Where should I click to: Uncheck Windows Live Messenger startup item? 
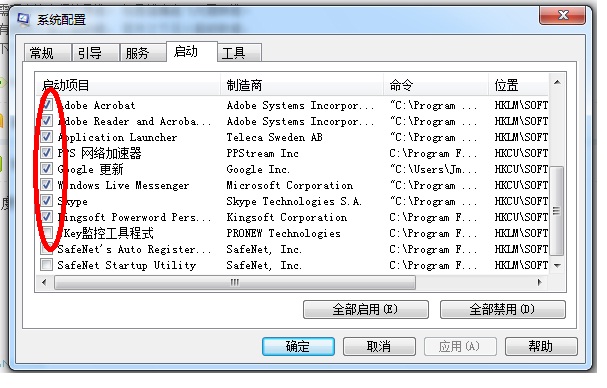tap(47, 185)
